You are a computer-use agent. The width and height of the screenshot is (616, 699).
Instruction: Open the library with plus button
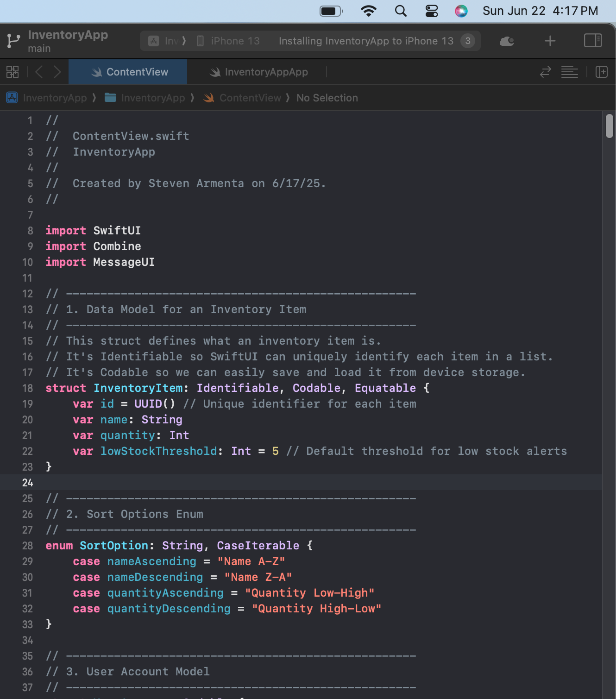550,41
